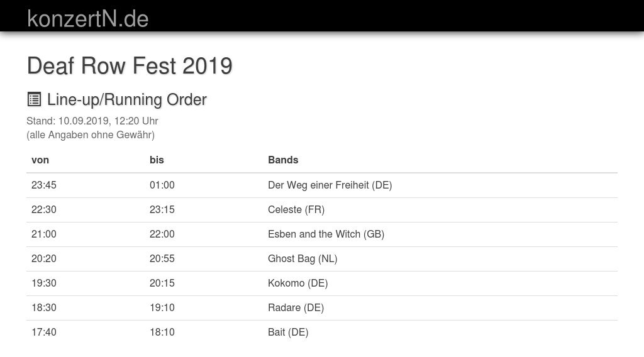Click the 'von' column header
The height and width of the screenshot is (357, 644).
(x=40, y=160)
